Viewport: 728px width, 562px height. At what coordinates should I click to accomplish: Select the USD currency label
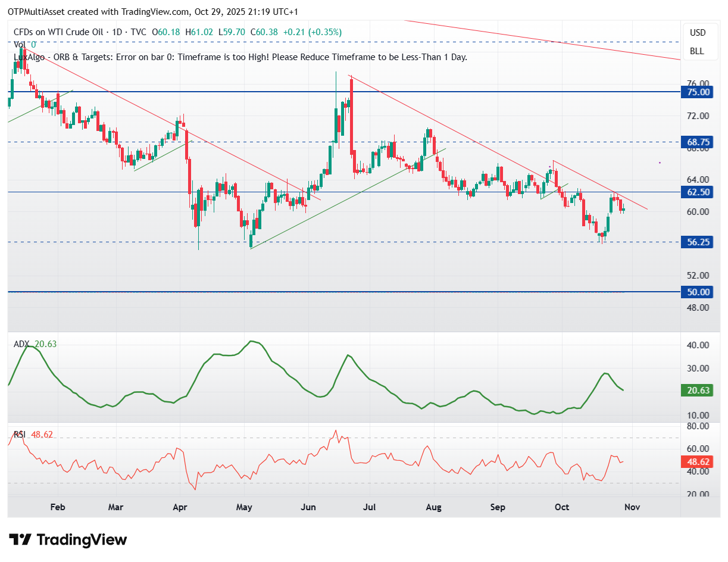698,32
